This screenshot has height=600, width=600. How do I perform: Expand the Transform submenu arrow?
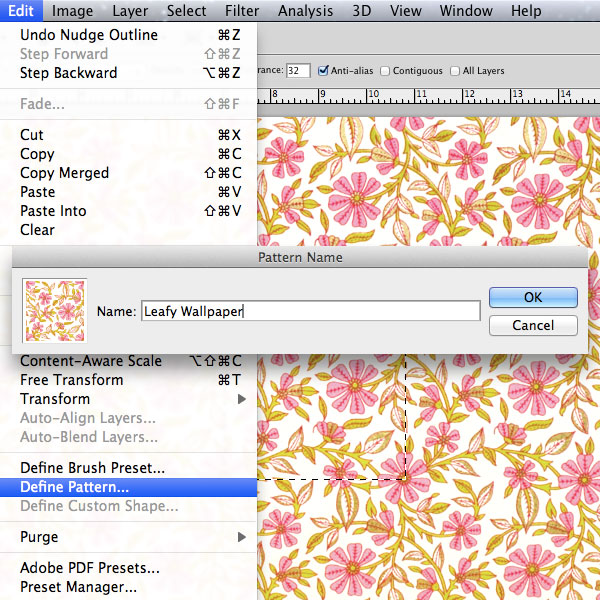[241, 399]
